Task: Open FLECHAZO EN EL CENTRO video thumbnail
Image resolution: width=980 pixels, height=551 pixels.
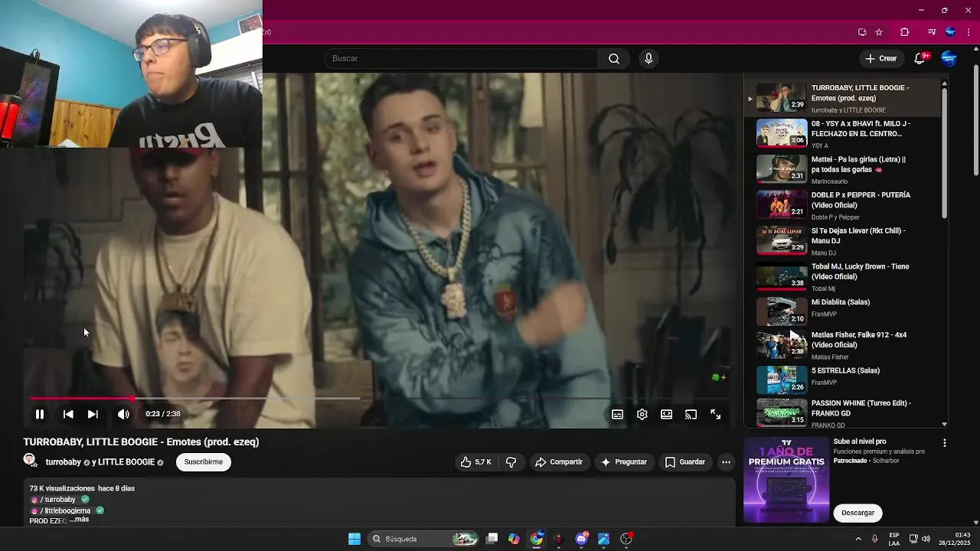Action: pyautogui.click(x=782, y=132)
